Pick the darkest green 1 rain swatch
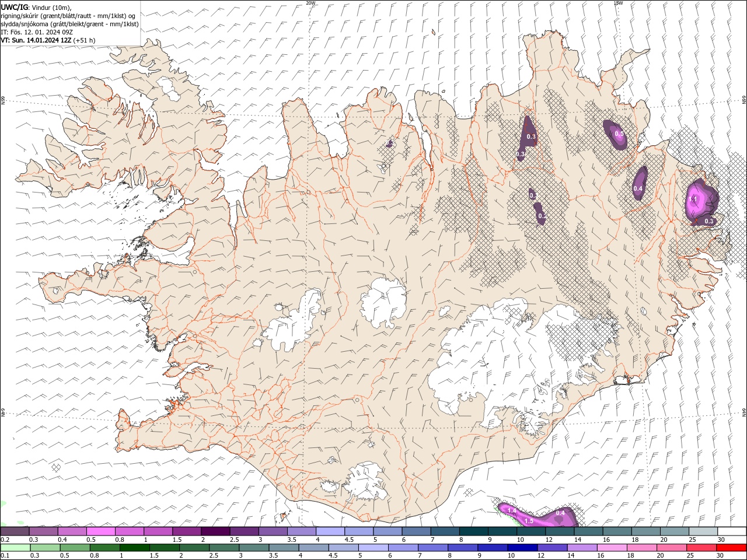This screenshot has width=747, height=560. (x=134, y=548)
